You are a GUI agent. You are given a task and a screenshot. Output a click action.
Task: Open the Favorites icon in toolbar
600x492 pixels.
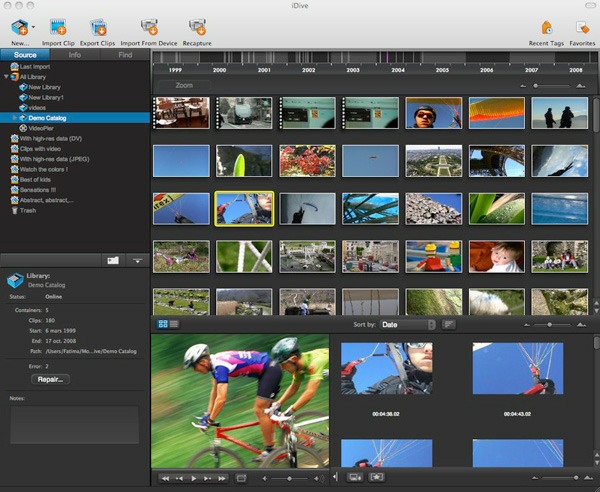pos(582,28)
